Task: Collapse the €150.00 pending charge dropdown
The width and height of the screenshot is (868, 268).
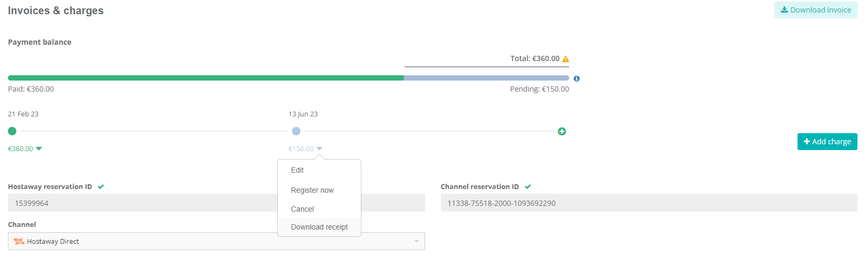Action: (x=319, y=148)
